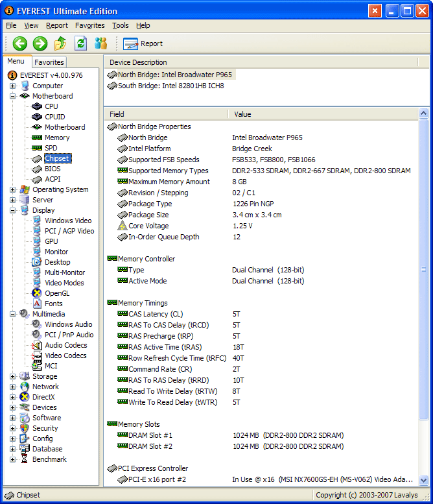The width and height of the screenshot is (433, 504).
Task: Click the Windows Audio speaker icon
Action: click(37, 324)
